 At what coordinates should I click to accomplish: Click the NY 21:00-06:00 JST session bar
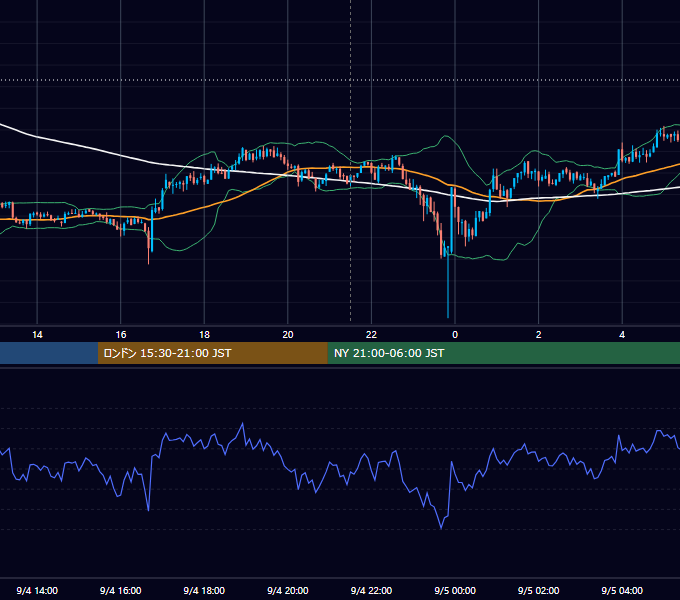503,353
